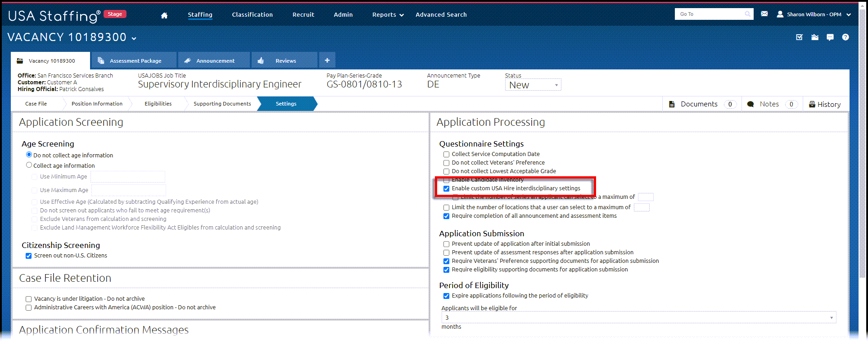The height and width of the screenshot is (344, 868).
Task: Click the checklist icon in header
Action: click(x=800, y=37)
